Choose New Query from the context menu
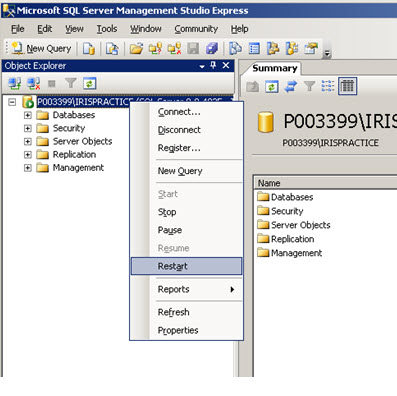 (x=187, y=171)
